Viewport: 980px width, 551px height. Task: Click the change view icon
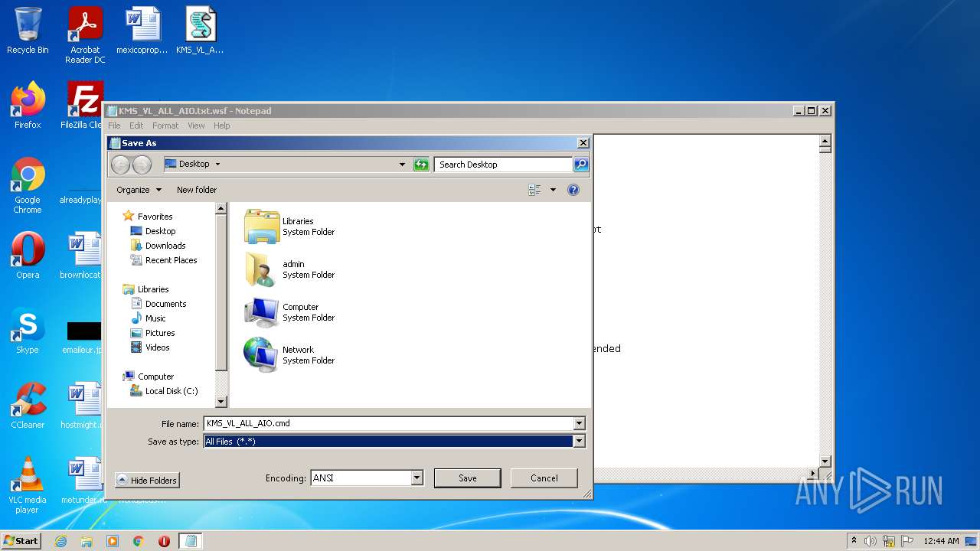pos(535,190)
